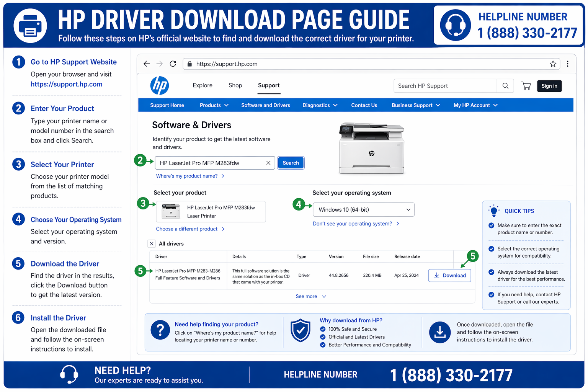The height and width of the screenshot is (392, 588).
Task: Click 'HP LaserJet Pro MFP M283-M286' driver name
Action: coord(188,271)
